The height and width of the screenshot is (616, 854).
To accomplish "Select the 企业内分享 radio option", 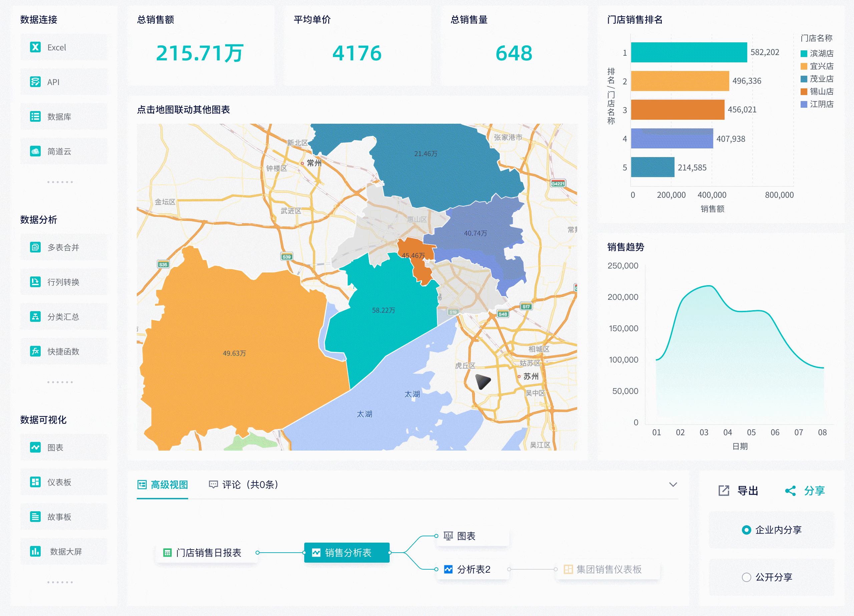I will [746, 530].
